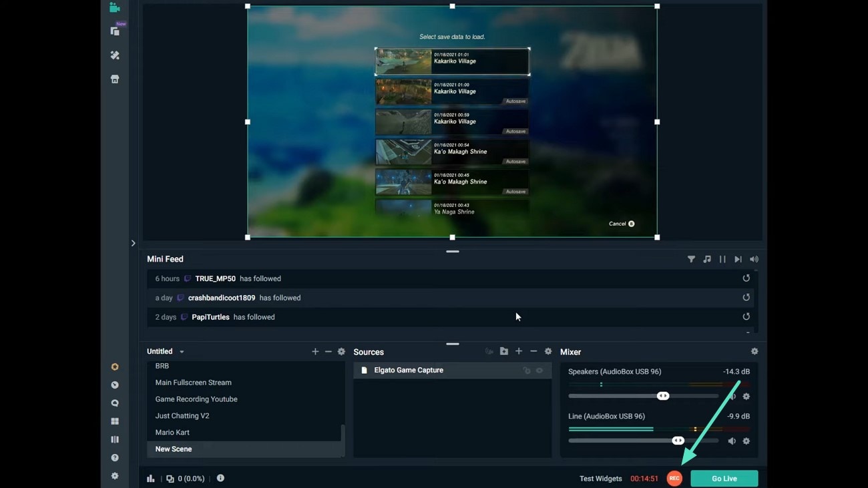Click the info icon in the status bar
The image size is (868, 488).
coord(220,478)
